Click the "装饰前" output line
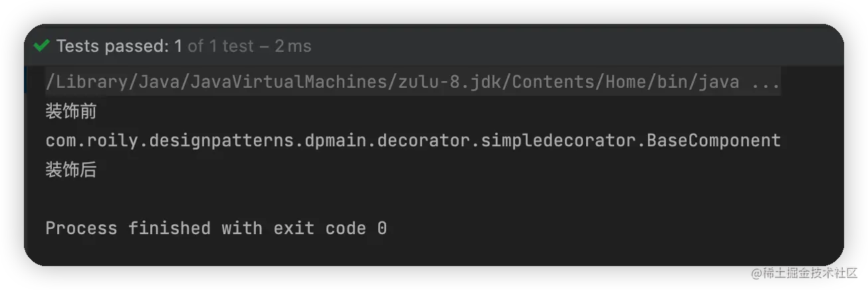This screenshot has height=290, width=868. (71, 112)
